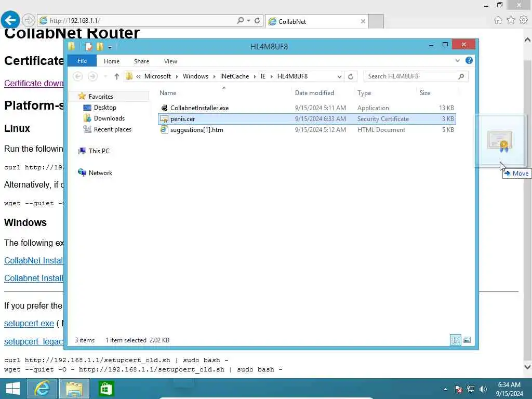
Task: Open Desktop in Favorites
Action: pyautogui.click(x=105, y=108)
